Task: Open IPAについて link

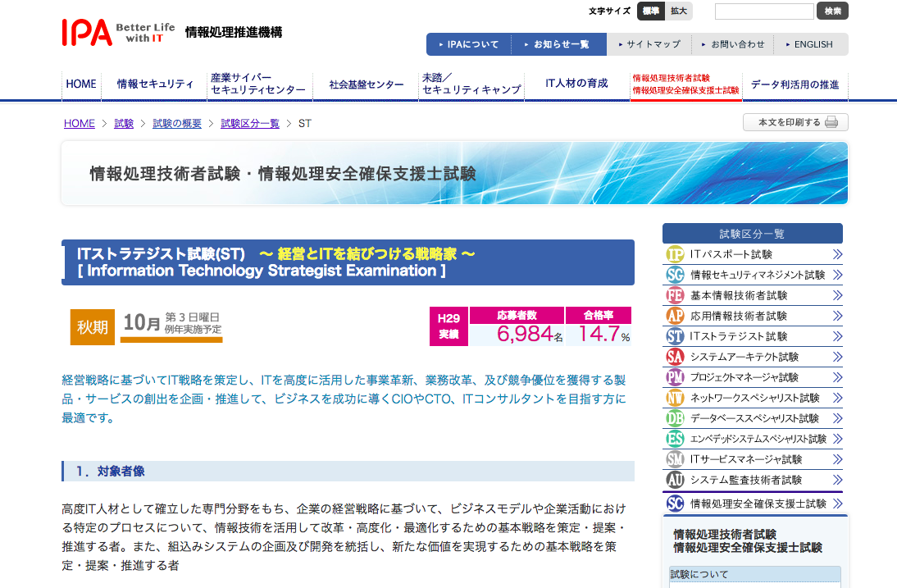Action: (x=468, y=44)
